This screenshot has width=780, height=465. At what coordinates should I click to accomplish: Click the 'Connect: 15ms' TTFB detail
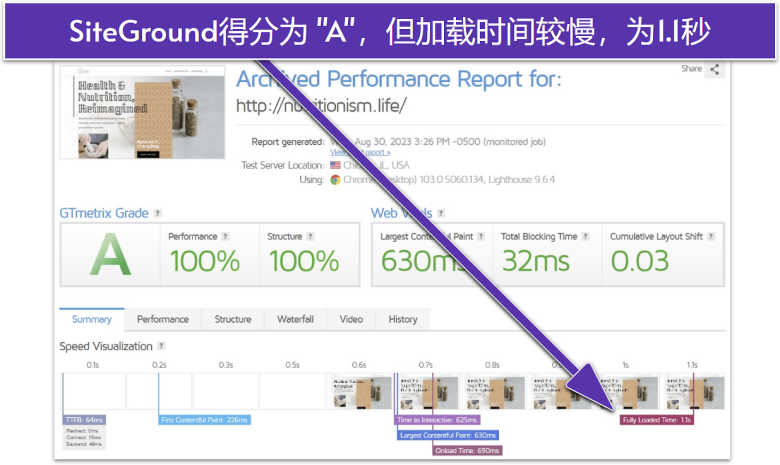tap(83, 438)
